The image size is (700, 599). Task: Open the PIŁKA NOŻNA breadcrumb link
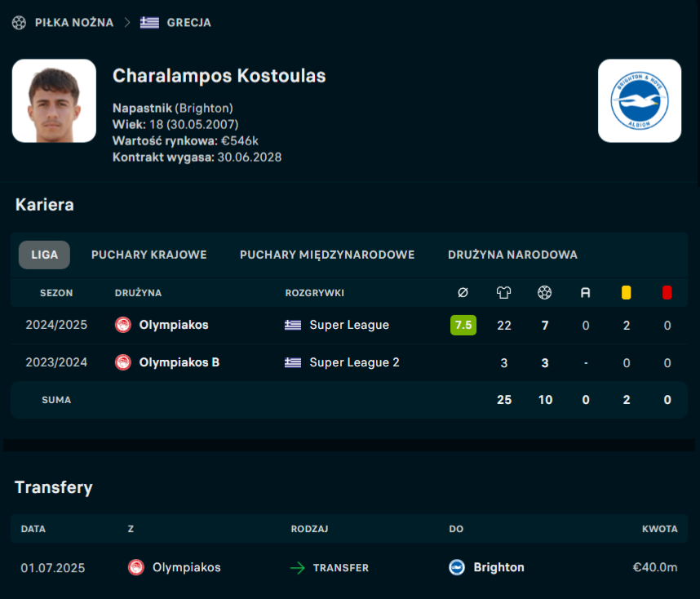pos(73,23)
